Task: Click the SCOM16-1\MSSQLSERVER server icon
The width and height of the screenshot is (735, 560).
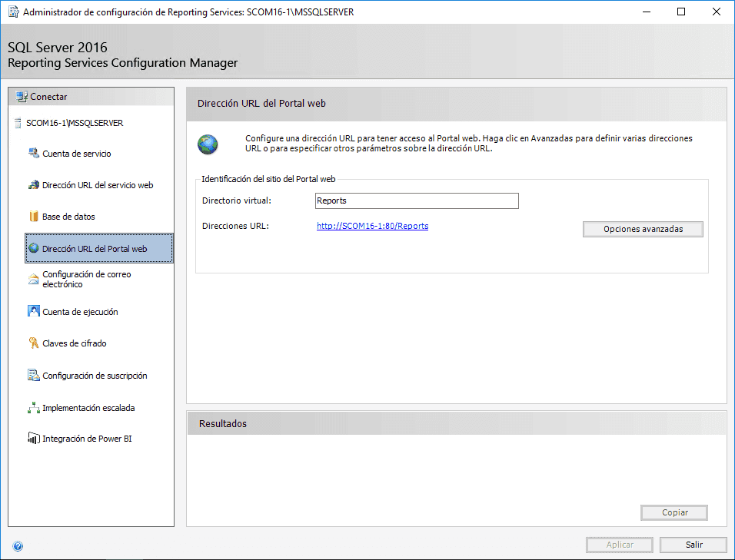Action: tap(18, 123)
